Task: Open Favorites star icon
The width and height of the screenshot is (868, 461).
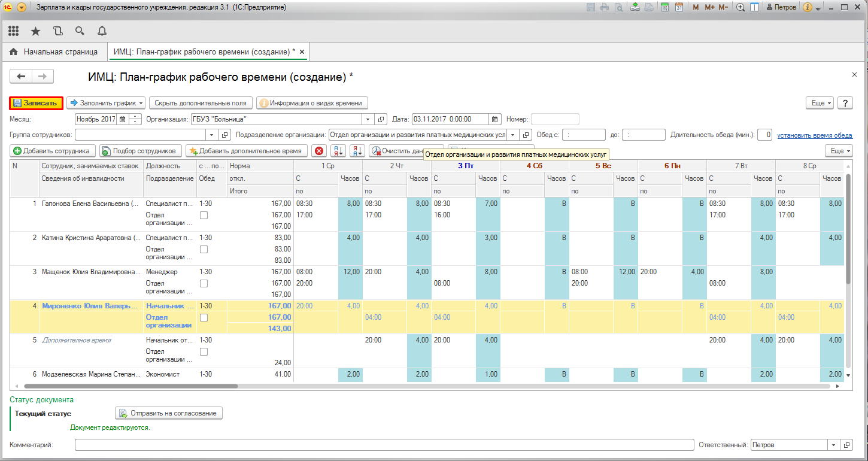Action: (x=35, y=31)
